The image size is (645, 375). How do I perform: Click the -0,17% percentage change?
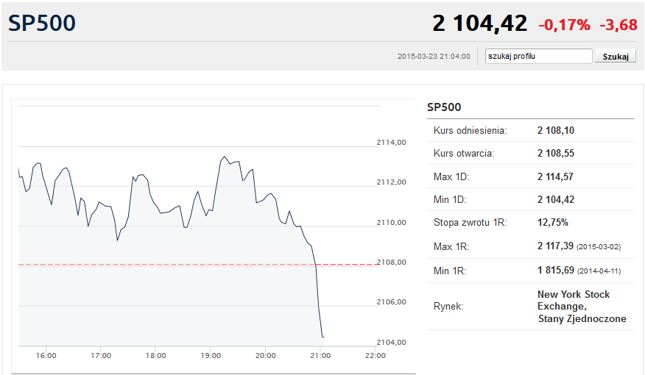coord(564,25)
